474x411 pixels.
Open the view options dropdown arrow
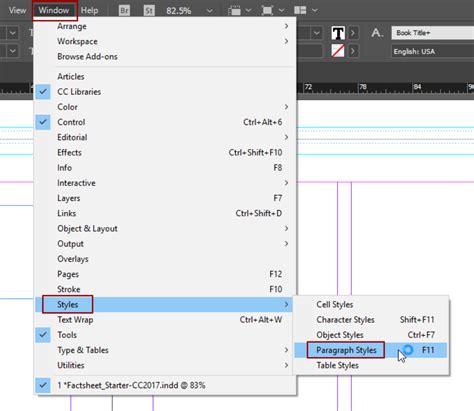pyautogui.click(x=249, y=11)
